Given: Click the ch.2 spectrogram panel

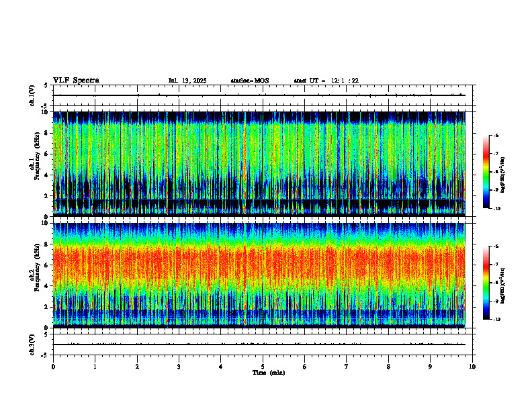Looking at the screenshot, I should pos(259,275).
